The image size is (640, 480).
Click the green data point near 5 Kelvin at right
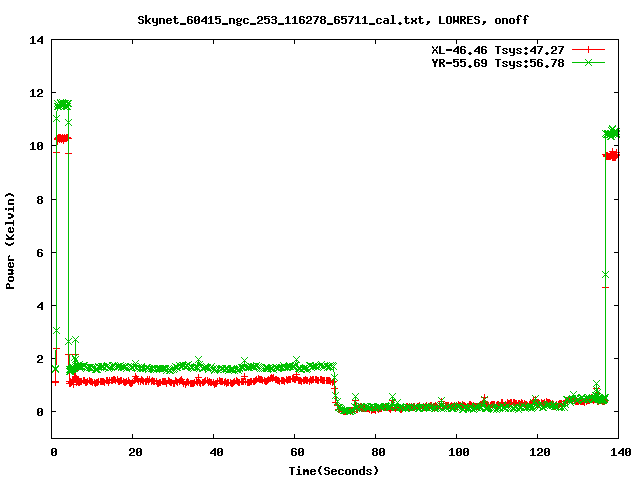point(605,275)
